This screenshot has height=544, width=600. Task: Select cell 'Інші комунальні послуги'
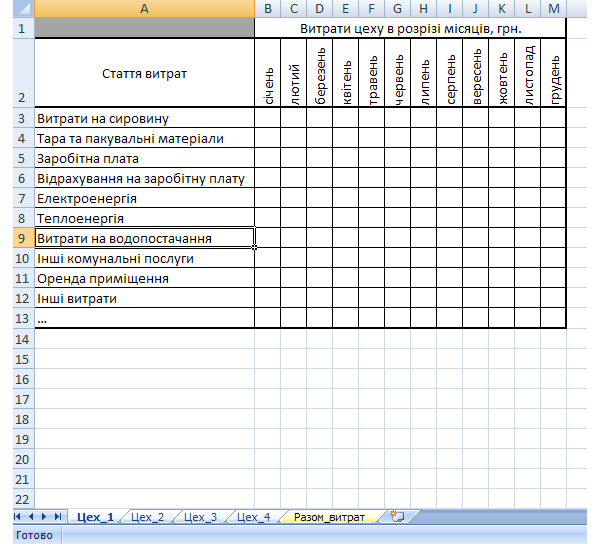(x=144, y=258)
